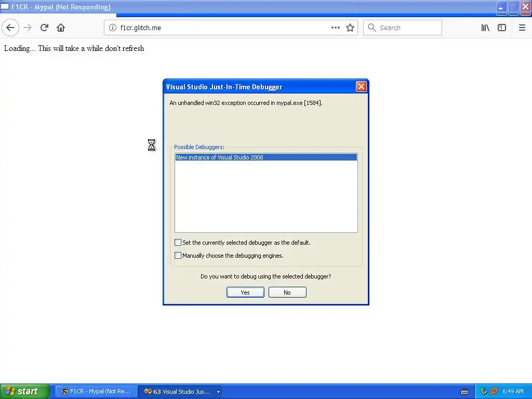Image resolution: width=532 pixels, height=399 pixels.
Task: Toggle the sidebar panel icon
Action: pos(502,28)
